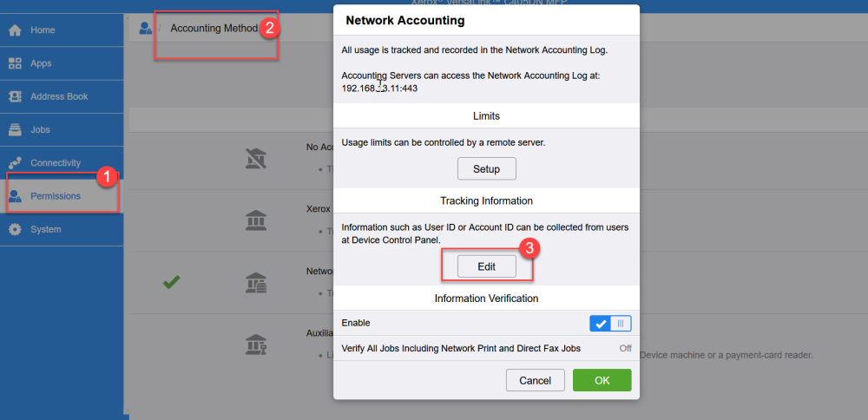
Task: Toggle the Enable switch for Information Verification
Action: coord(610,324)
